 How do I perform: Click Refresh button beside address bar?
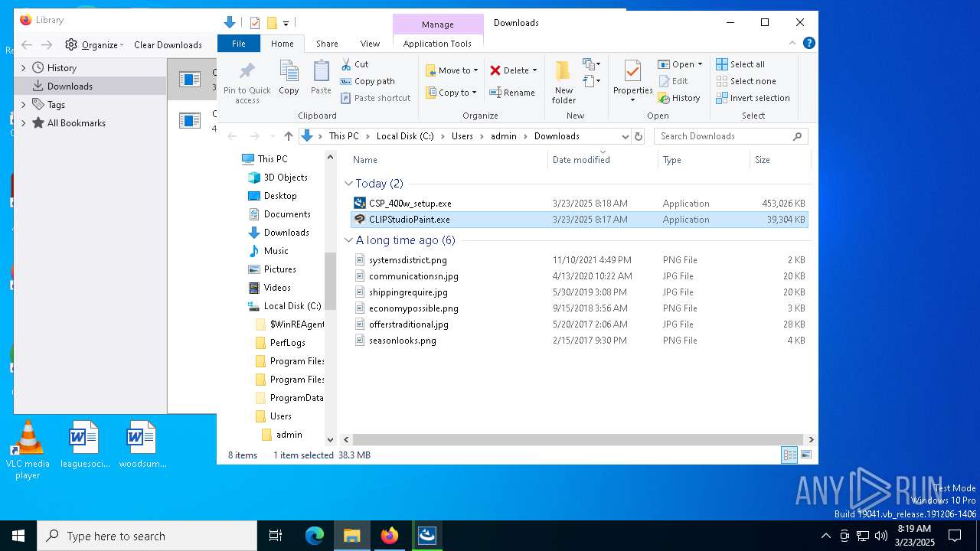pyautogui.click(x=639, y=136)
